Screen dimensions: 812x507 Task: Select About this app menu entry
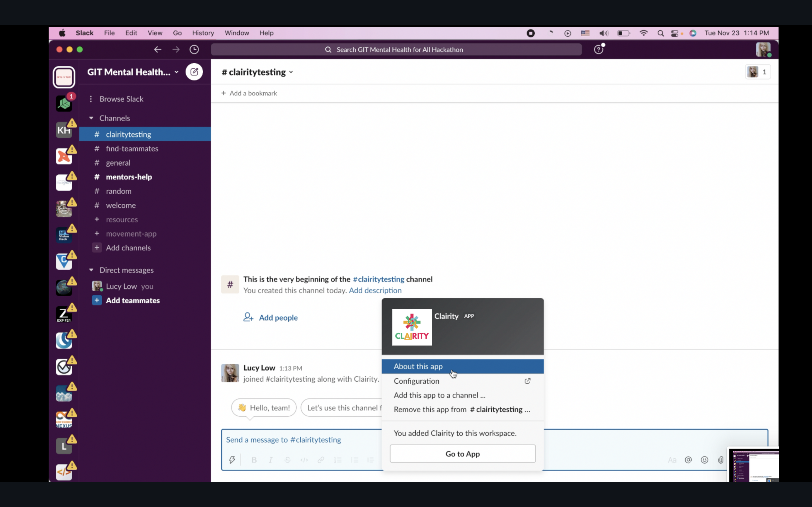coord(418,366)
